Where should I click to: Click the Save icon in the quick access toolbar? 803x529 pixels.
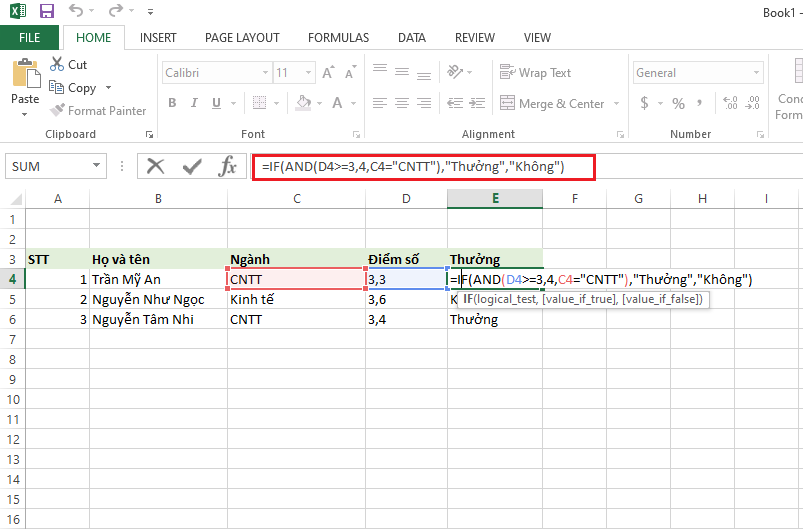coord(47,11)
